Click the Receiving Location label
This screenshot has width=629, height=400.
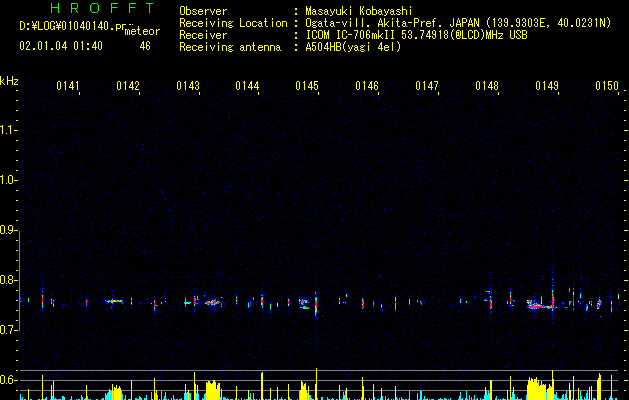(x=233, y=23)
